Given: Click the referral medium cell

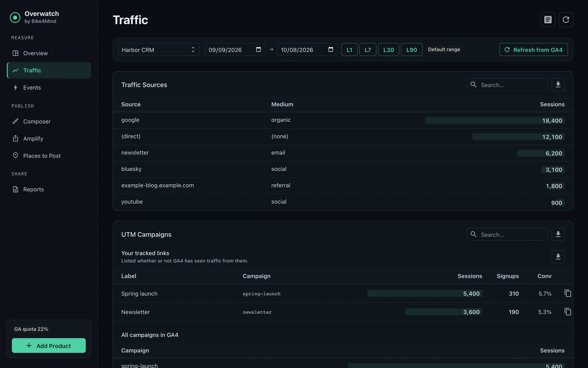Looking at the screenshot, I should pos(281,185).
